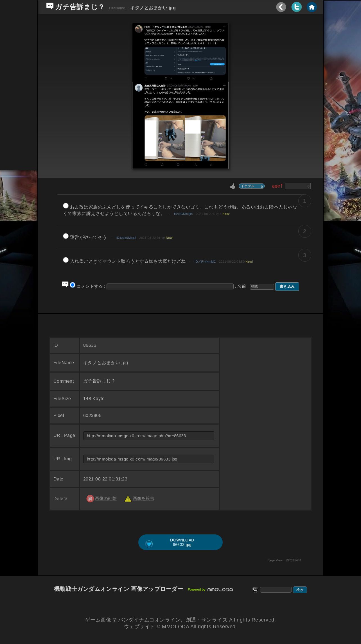Select radio button for comment 1
361x644 pixels.
(x=66, y=206)
